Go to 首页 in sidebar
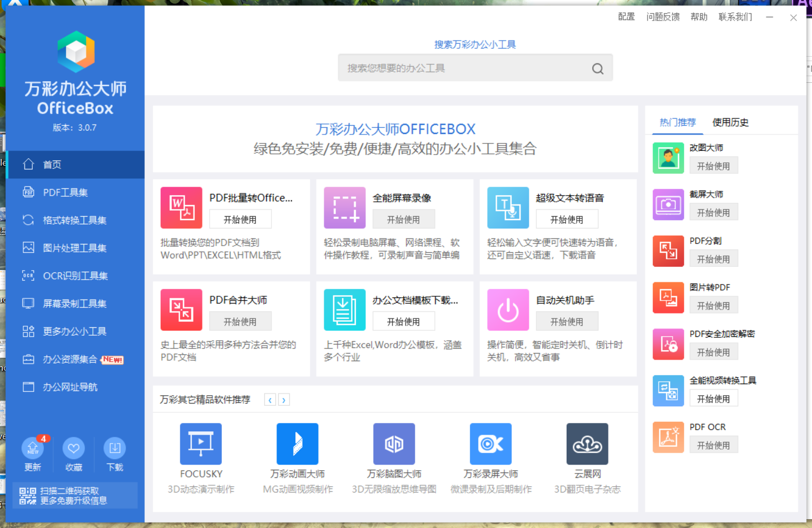The width and height of the screenshot is (812, 528). pyautogui.click(x=75, y=165)
